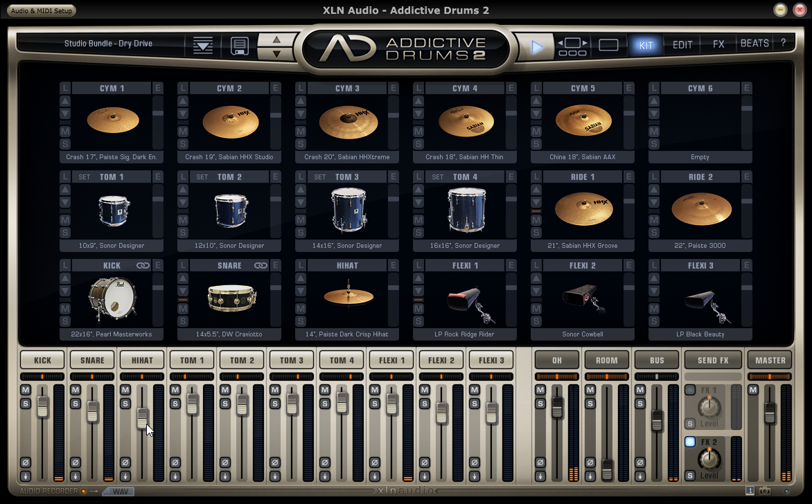Click the TOM 2 mixer channel label
The image size is (812, 504).
click(242, 360)
